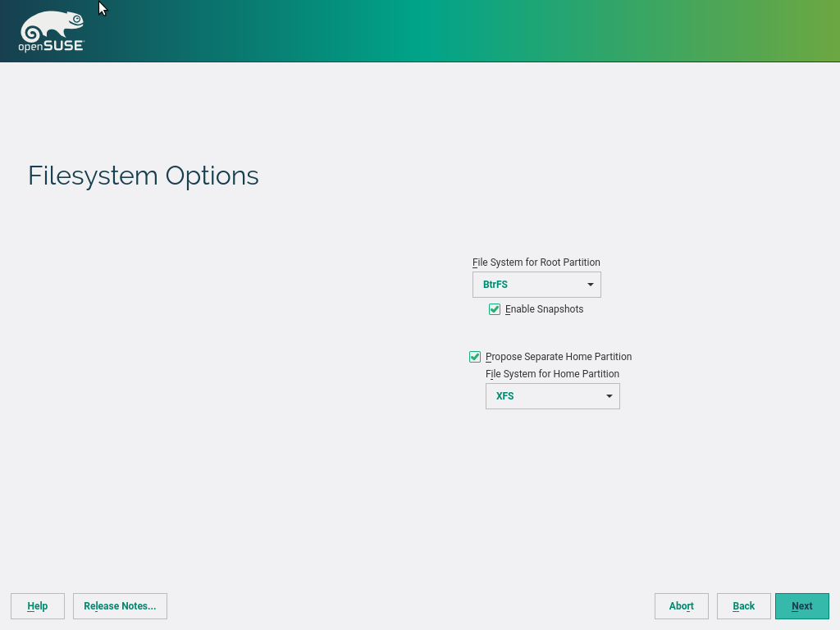Click the Filesystem Options heading
The image size is (840, 630).
[144, 176]
